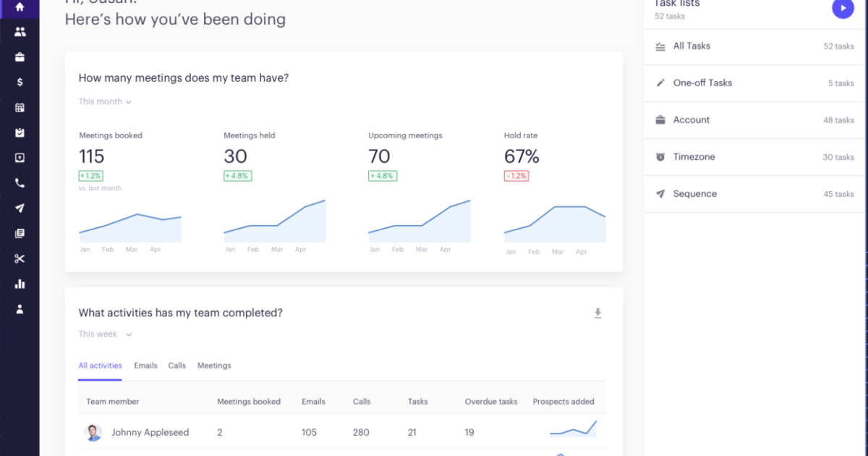This screenshot has height=456, width=868.
Task: Open Opportunities via the dollar sign icon
Action: 19,82
